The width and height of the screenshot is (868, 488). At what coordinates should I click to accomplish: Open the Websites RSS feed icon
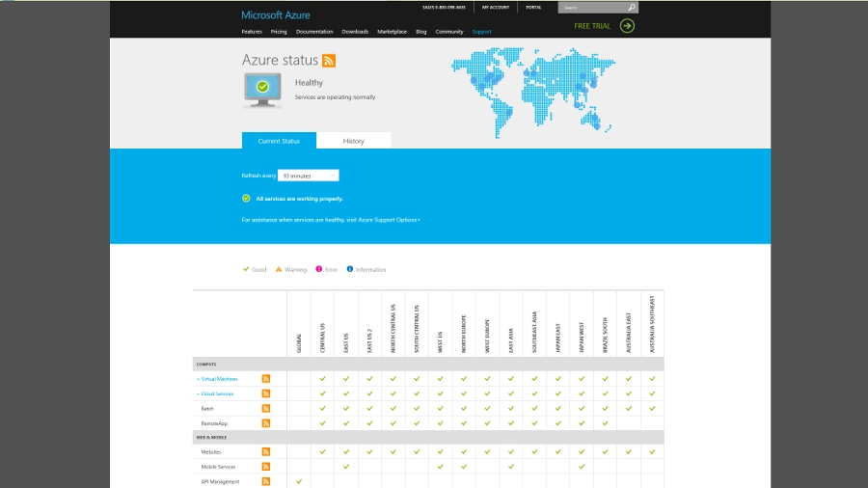(x=266, y=452)
